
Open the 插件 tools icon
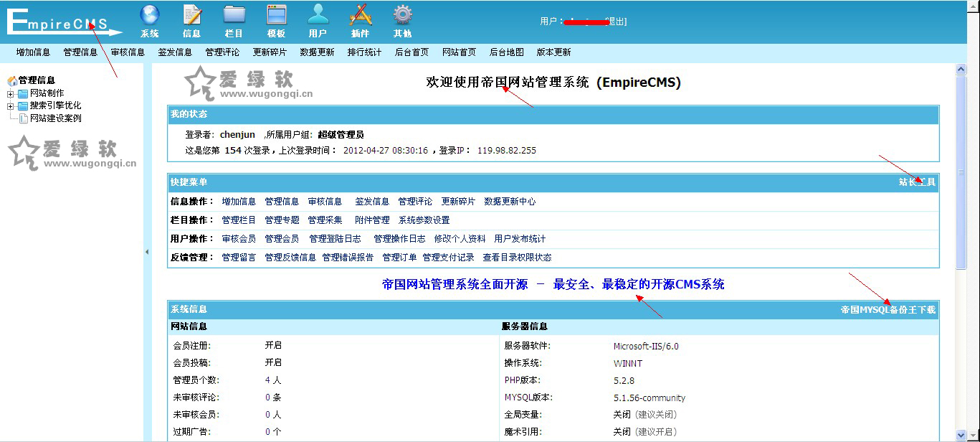361,14
